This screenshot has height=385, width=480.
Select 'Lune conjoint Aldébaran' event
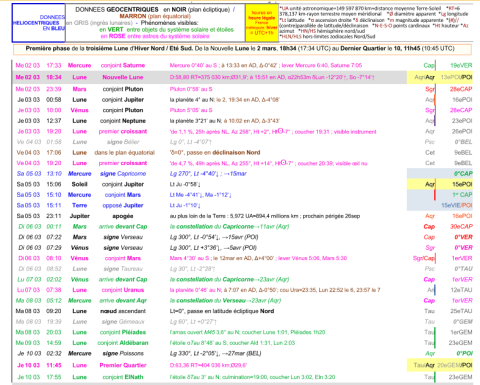coord(110,343)
